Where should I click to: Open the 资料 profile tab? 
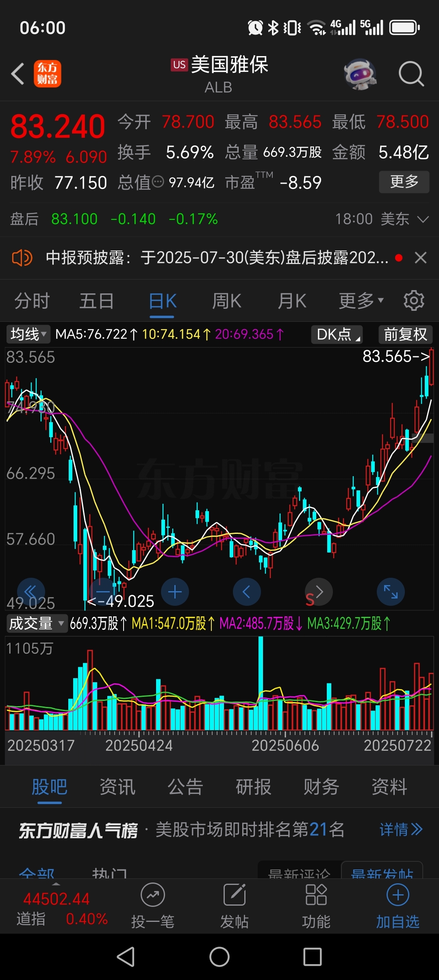coord(389,787)
